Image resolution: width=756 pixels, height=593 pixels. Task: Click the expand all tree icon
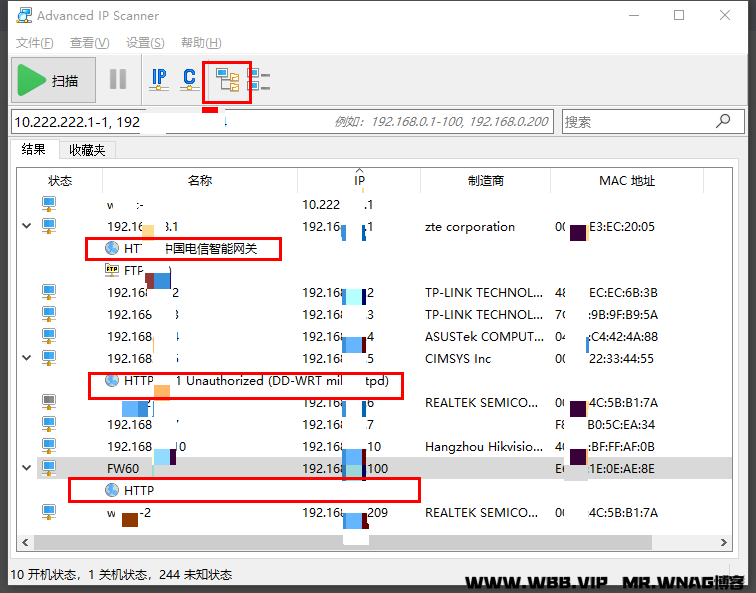(228, 80)
